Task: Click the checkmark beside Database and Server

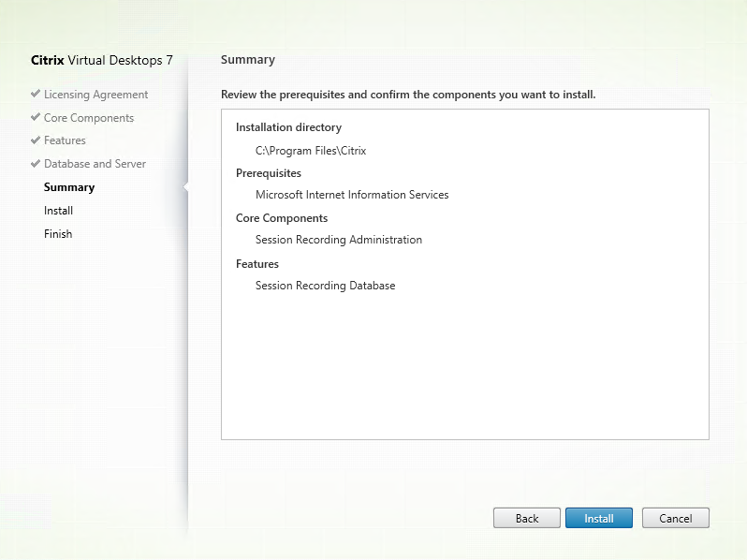Action: [36, 164]
